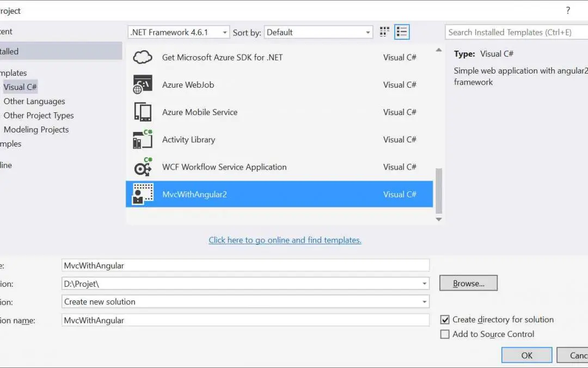Switch to medium icons list view
588x368 pixels.
point(402,32)
